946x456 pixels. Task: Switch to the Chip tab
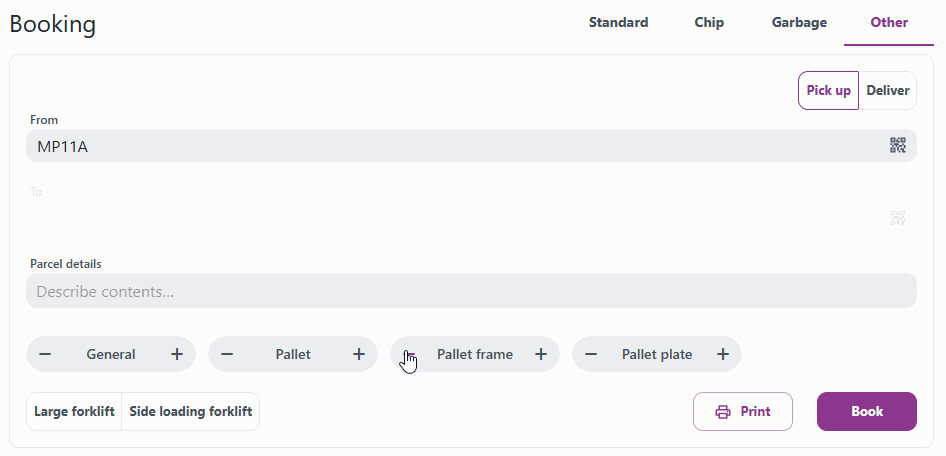[709, 22]
